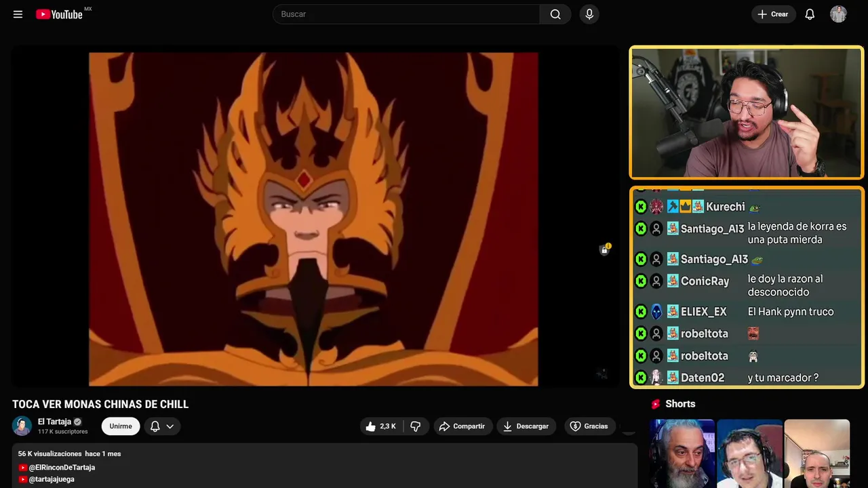Image resolution: width=868 pixels, height=488 pixels.
Task: Open El Tartaja channel avatar
Action: click(22, 426)
